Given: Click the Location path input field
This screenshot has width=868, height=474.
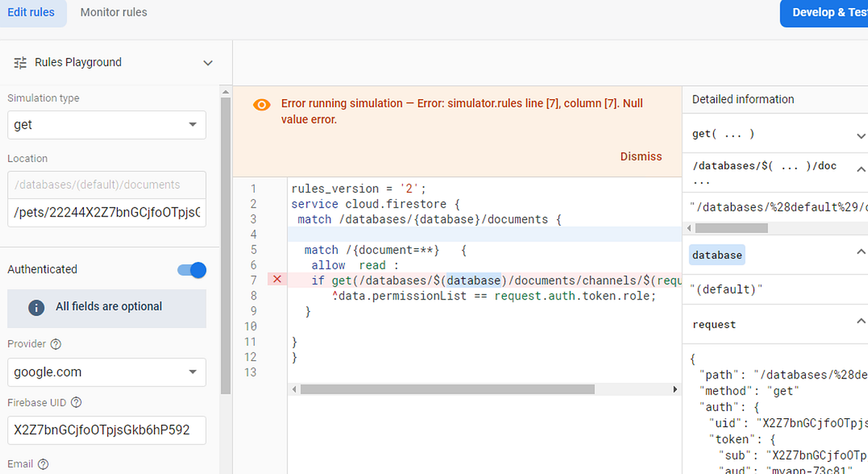Looking at the screenshot, I should click(106, 213).
